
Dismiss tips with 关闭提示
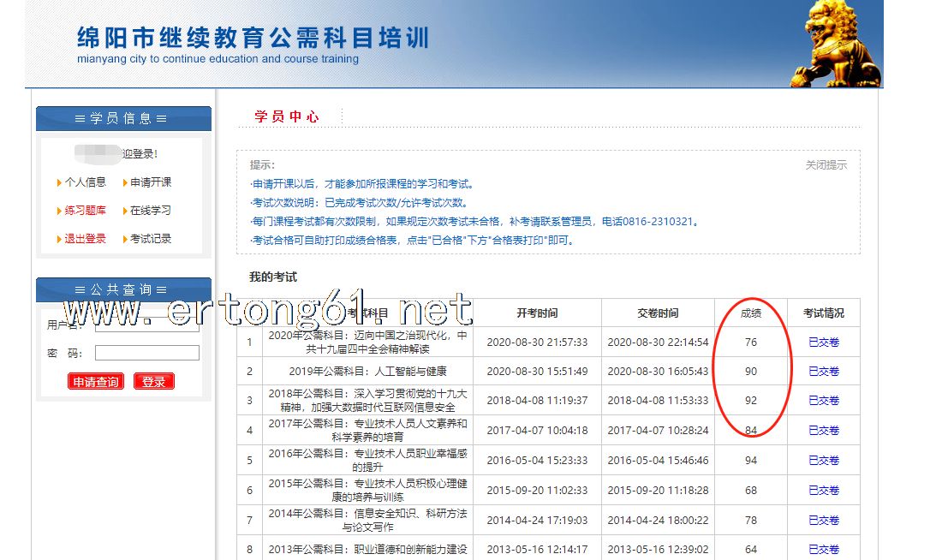826,165
